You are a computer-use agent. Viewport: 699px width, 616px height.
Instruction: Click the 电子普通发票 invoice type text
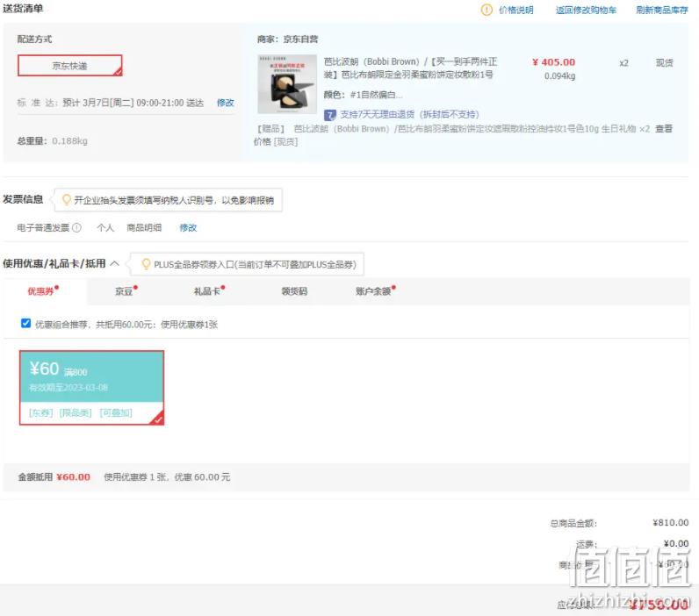43,227
